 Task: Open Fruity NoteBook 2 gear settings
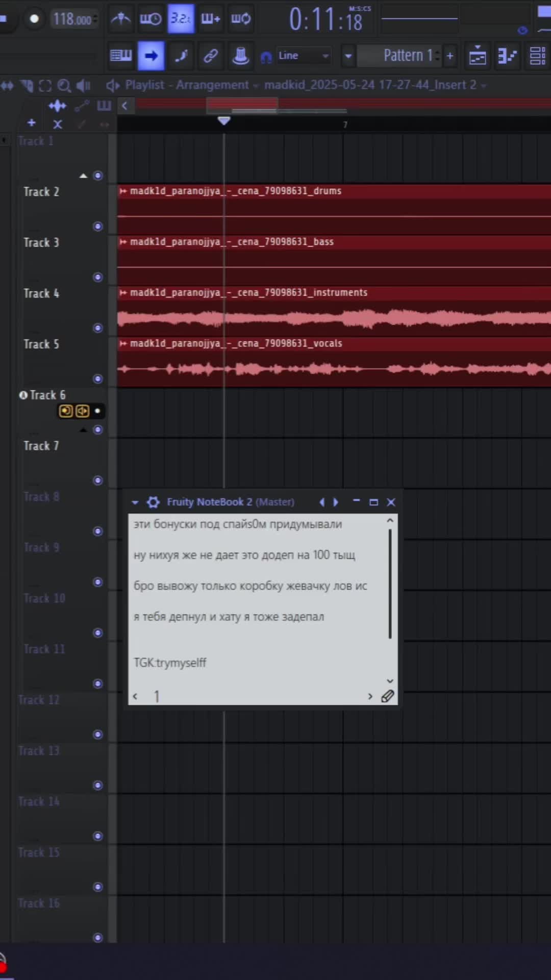pyautogui.click(x=153, y=502)
